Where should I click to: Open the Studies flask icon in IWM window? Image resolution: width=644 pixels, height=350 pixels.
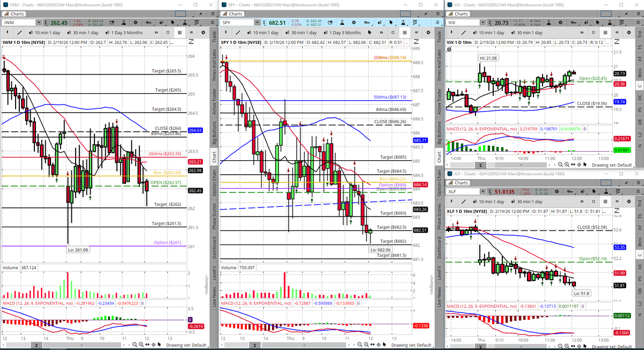123,23
